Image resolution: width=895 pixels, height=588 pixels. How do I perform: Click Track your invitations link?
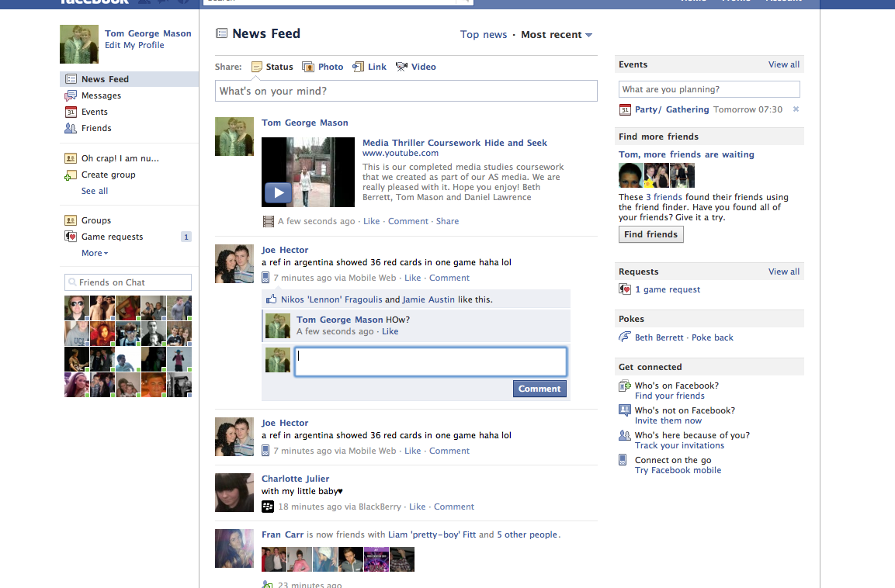pyautogui.click(x=679, y=446)
